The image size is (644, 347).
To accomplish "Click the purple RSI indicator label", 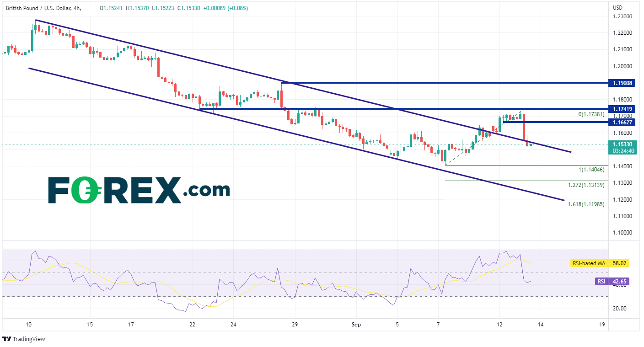I will [x=602, y=282].
